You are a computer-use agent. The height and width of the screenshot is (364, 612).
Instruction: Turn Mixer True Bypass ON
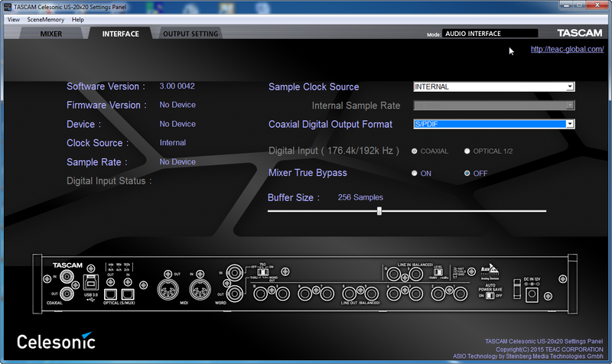pos(414,174)
